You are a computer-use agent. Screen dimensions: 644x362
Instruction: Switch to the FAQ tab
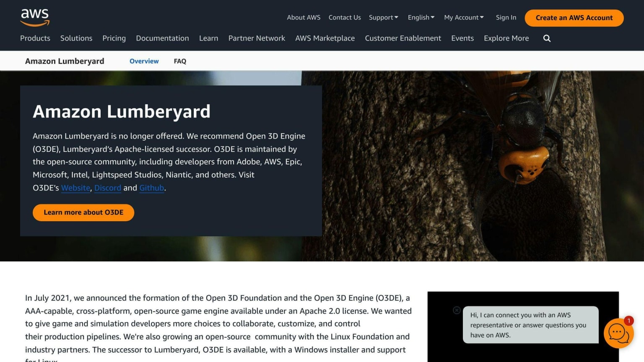180,61
